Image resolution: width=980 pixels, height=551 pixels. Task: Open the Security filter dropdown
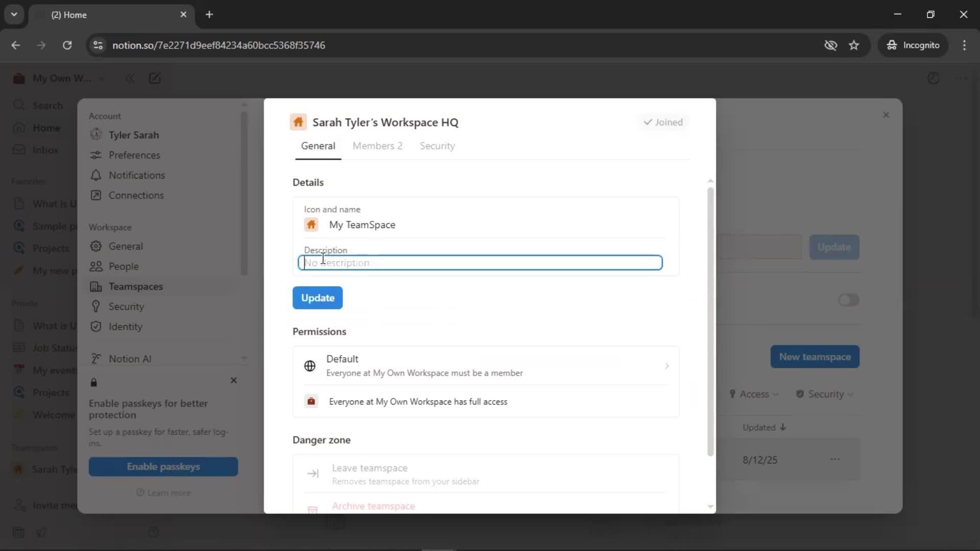tap(824, 394)
